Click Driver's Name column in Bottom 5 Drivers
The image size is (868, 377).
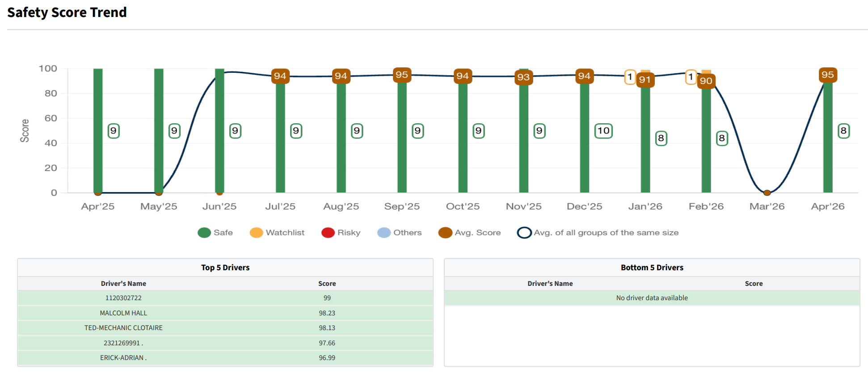pyautogui.click(x=550, y=284)
